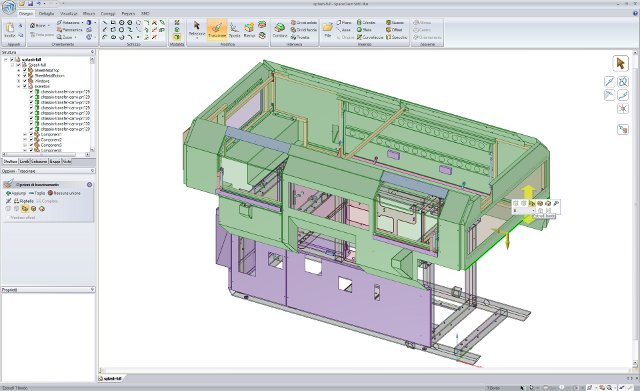Click the Save icon in quick access toolbar
Viewport: 640px width, 391px height.
[x=30, y=4]
